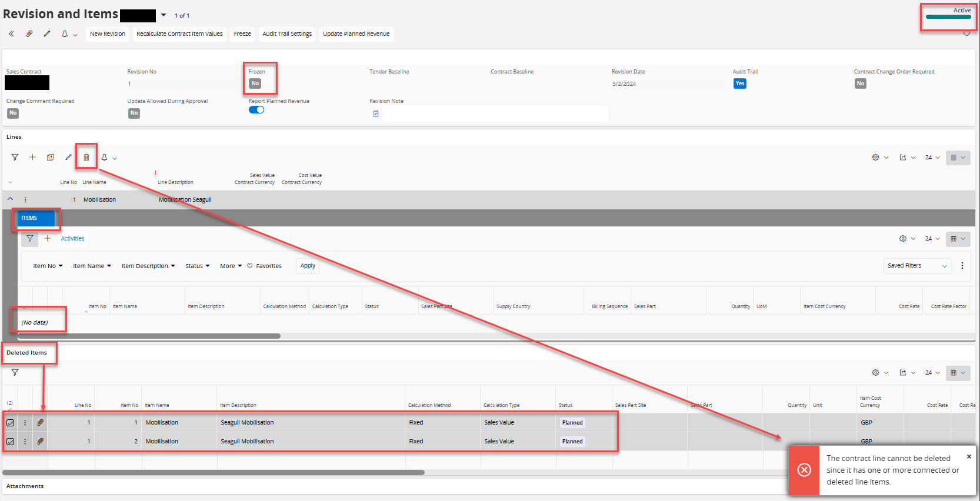The width and height of the screenshot is (980, 501).
Task: Open row menu for deleted item number 2
Action: pyautogui.click(x=25, y=442)
